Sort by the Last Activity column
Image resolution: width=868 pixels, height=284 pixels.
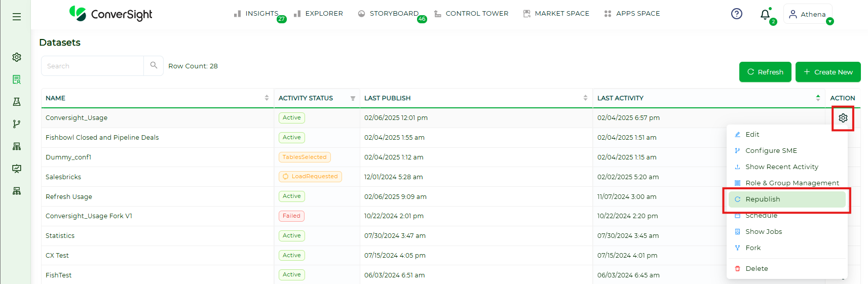[x=818, y=98]
